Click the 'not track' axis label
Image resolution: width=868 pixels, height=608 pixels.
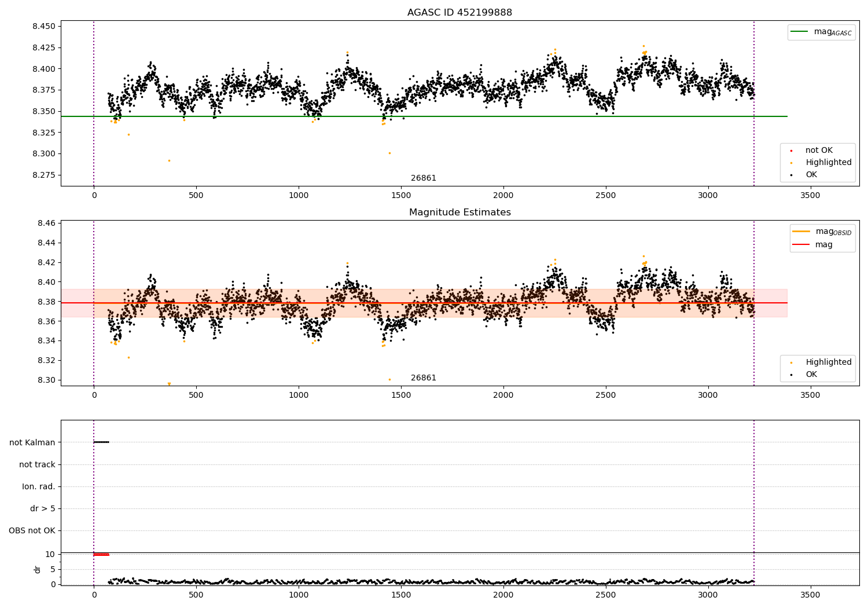[37, 464]
